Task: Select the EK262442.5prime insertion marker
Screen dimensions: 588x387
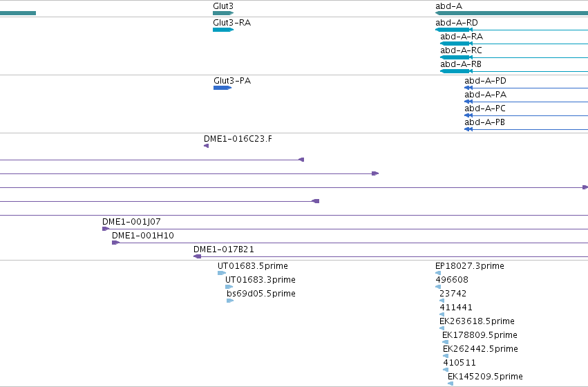Action: 446,357
